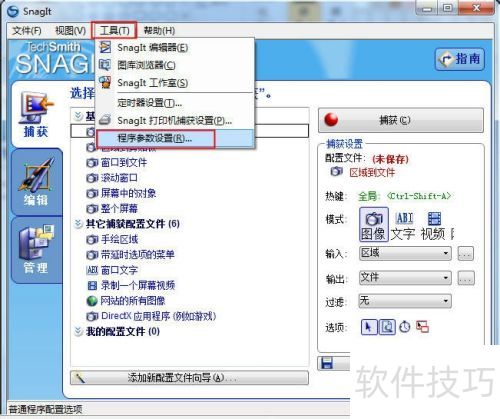Open the 编辑 edit sidebar tab
The width and height of the screenshot is (500, 419).
(x=36, y=182)
